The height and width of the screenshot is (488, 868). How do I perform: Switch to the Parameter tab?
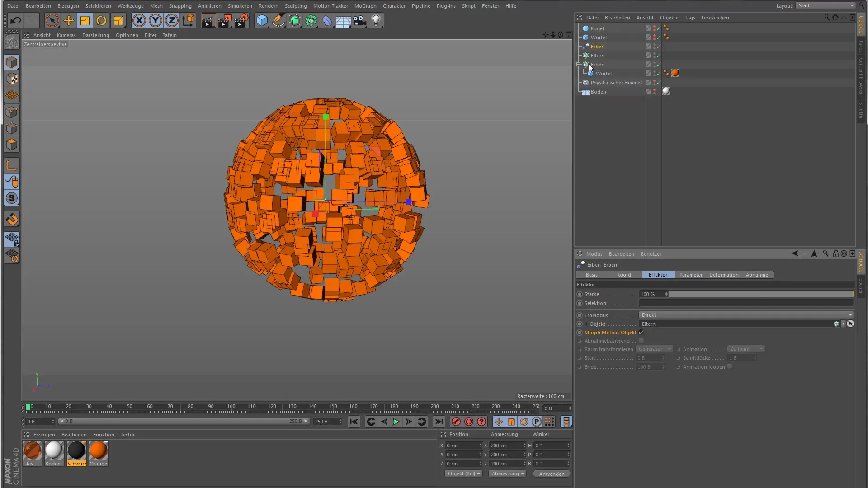(691, 275)
